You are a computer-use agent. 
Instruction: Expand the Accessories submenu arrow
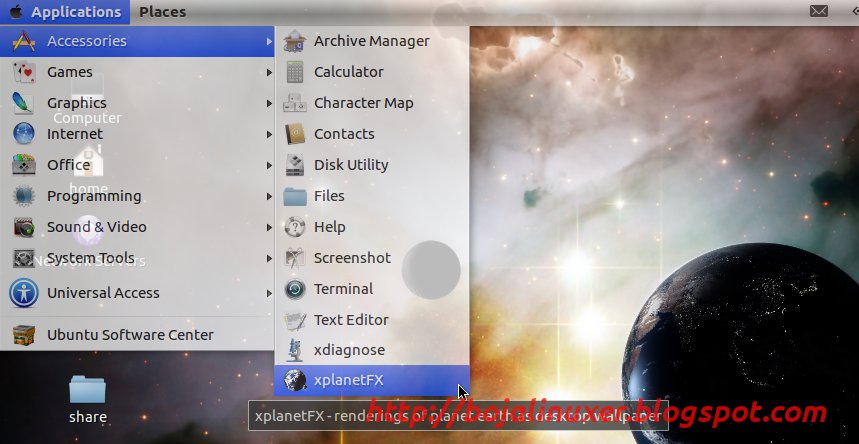tap(269, 41)
